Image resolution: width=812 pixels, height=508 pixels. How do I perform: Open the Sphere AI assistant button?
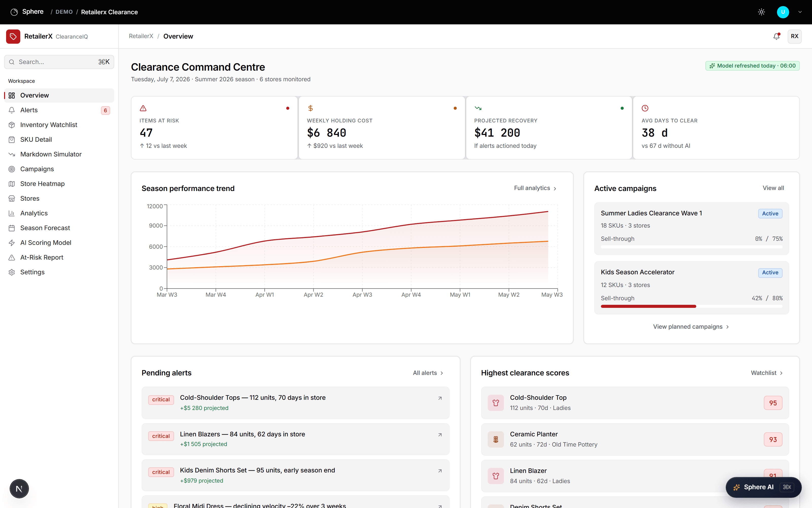click(763, 487)
